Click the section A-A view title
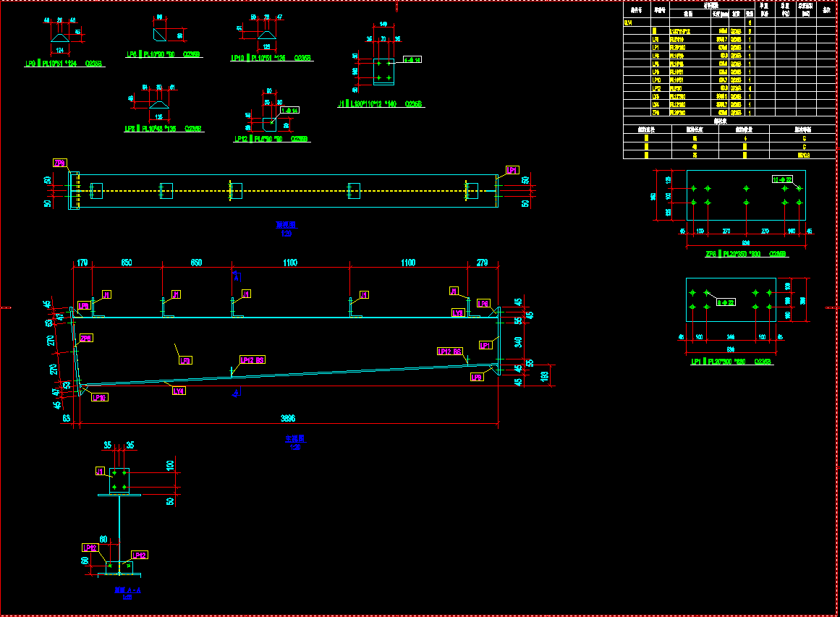 pyautogui.click(x=127, y=590)
